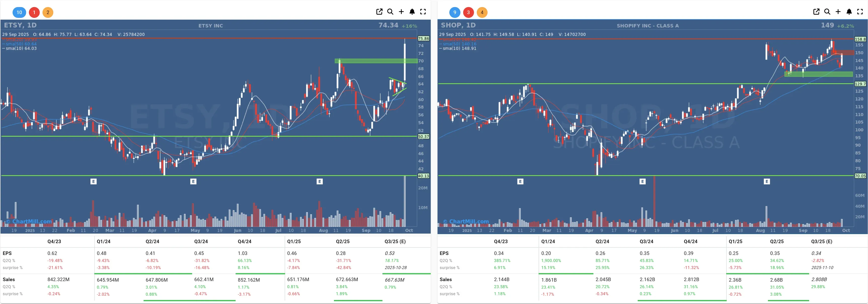The image size is (868, 304).
Task: Click red rating badge 1 for ETSY
Action: coord(34,13)
